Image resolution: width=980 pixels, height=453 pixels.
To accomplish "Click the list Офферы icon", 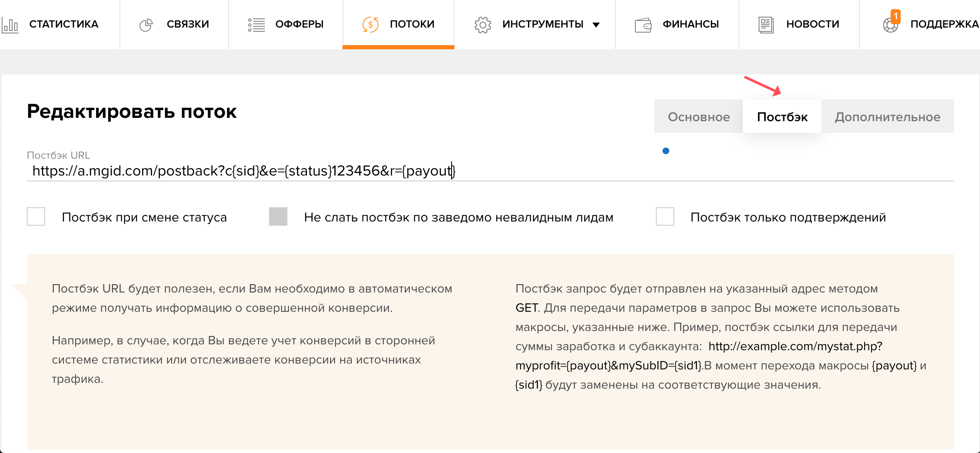I will tap(256, 25).
